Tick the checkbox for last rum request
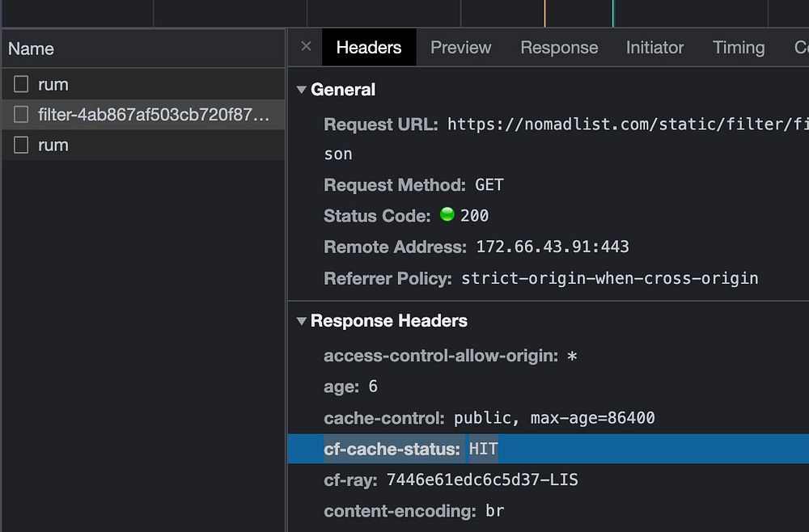 (x=22, y=146)
